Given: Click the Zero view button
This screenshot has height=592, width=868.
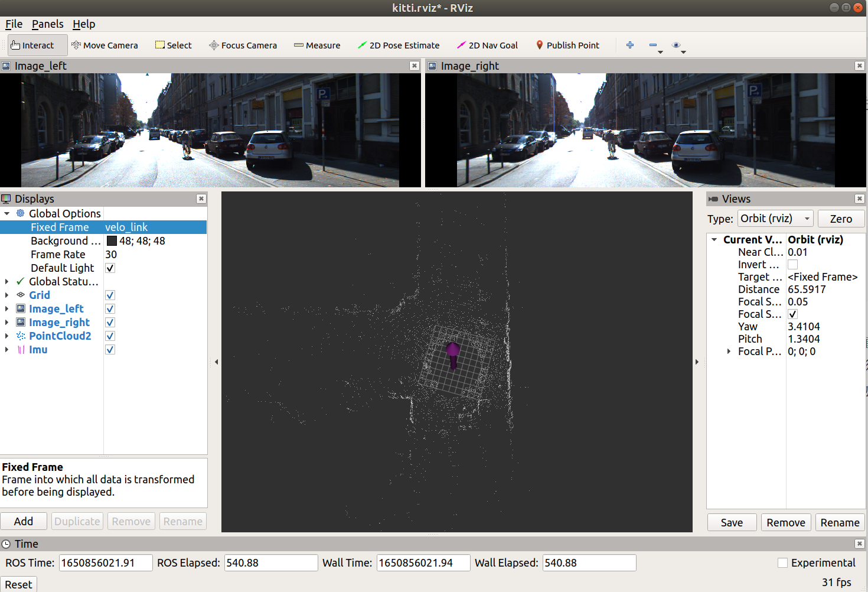Looking at the screenshot, I should 841,219.
